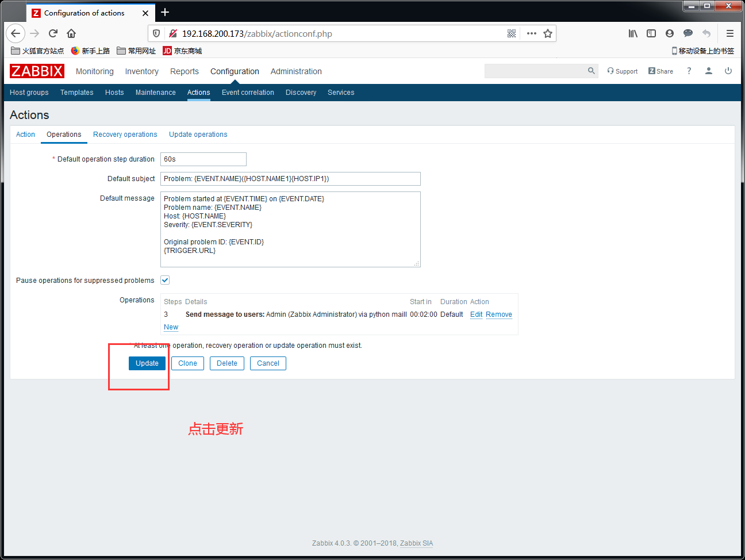The width and height of the screenshot is (745, 560).
Task: Open the 京东商城 bookmark
Action: (x=182, y=51)
